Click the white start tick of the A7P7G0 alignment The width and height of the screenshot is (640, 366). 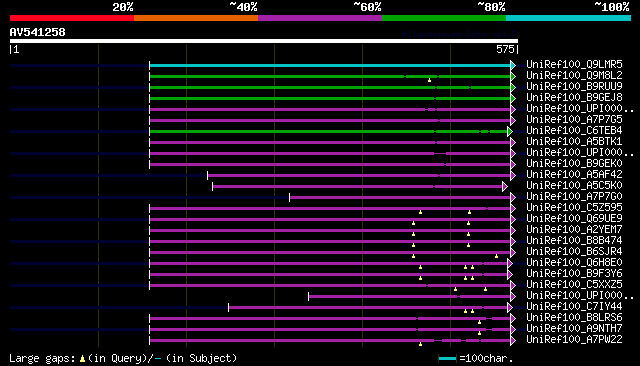click(x=289, y=197)
